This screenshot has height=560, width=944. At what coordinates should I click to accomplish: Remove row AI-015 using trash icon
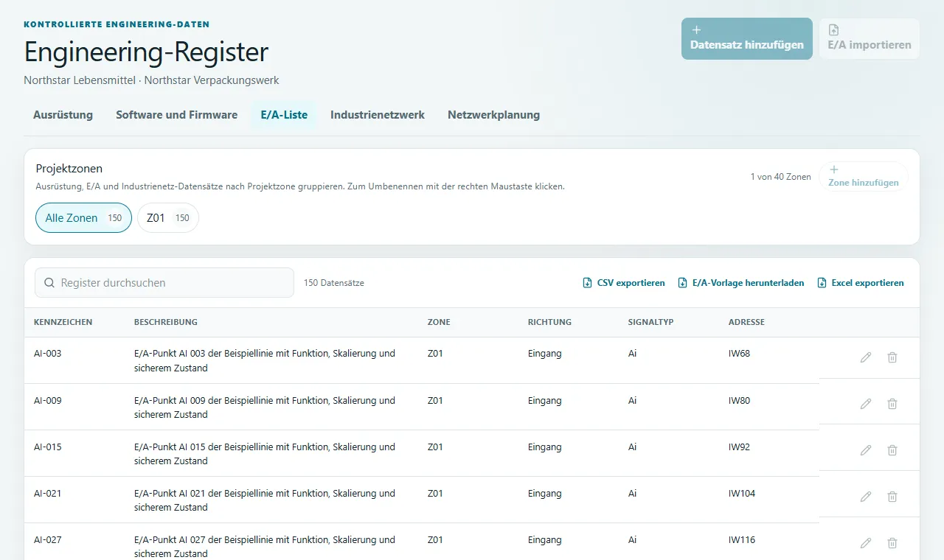892,450
